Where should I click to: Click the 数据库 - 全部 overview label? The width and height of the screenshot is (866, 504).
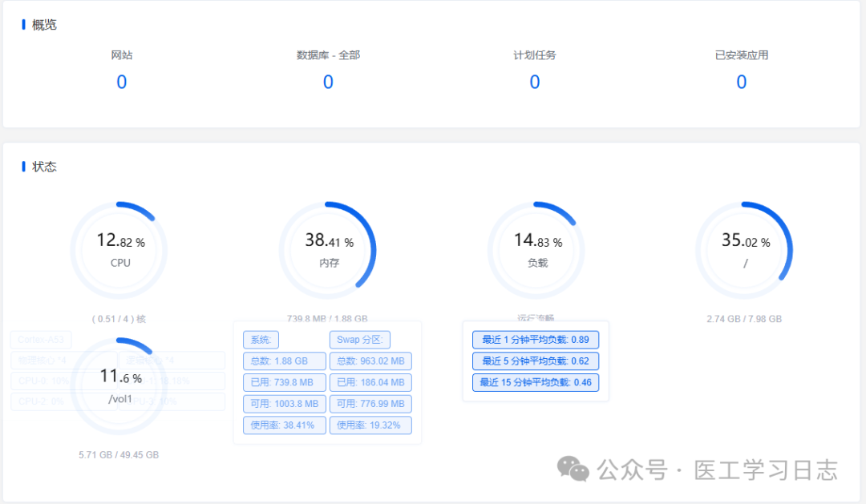coord(328,55)
